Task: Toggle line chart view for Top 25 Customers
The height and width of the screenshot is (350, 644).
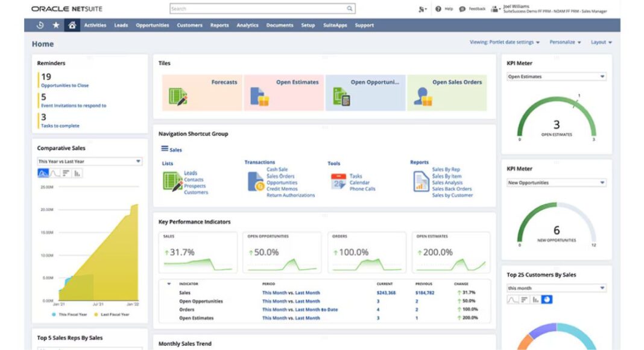Action: 512,299
